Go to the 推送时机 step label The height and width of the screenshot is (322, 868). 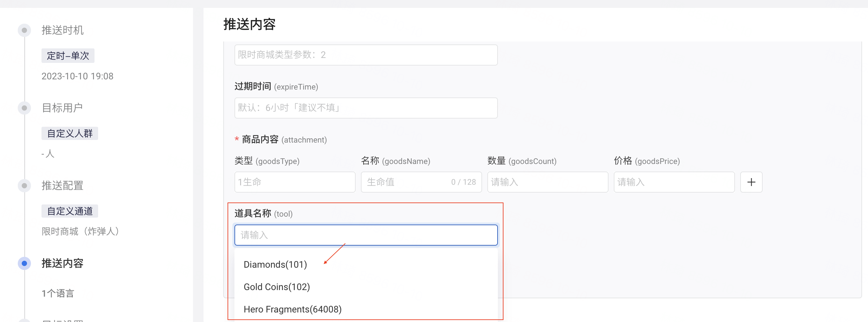[62, 30]
